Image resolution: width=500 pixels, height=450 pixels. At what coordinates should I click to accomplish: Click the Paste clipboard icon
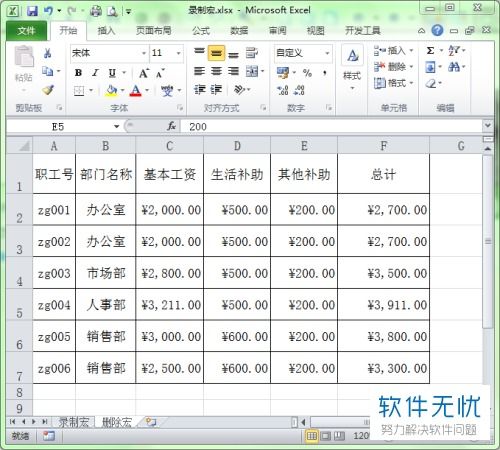point(24,57)
